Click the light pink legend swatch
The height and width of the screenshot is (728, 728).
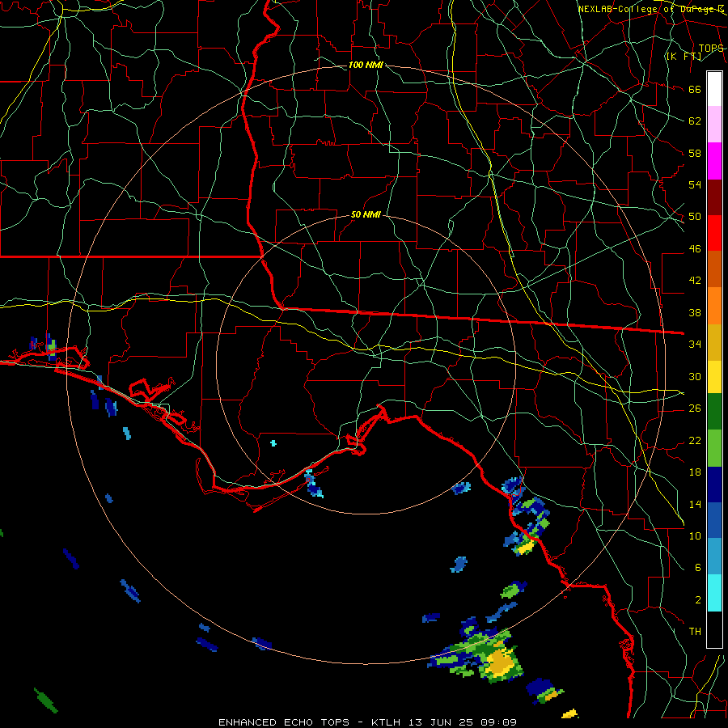click(714, 125)
